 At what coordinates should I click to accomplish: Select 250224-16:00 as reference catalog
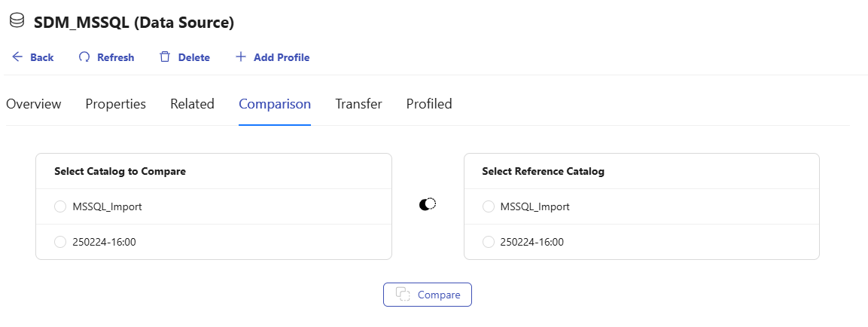coord(488,242)
